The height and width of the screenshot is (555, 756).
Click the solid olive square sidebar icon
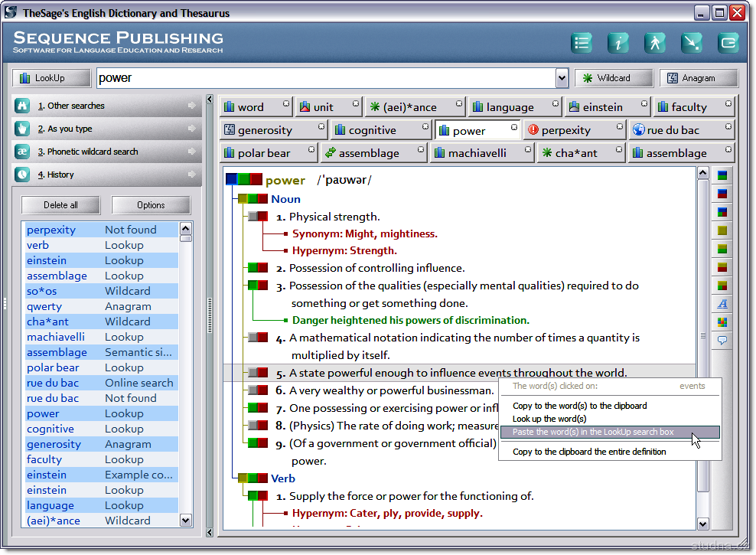[722, 230]
